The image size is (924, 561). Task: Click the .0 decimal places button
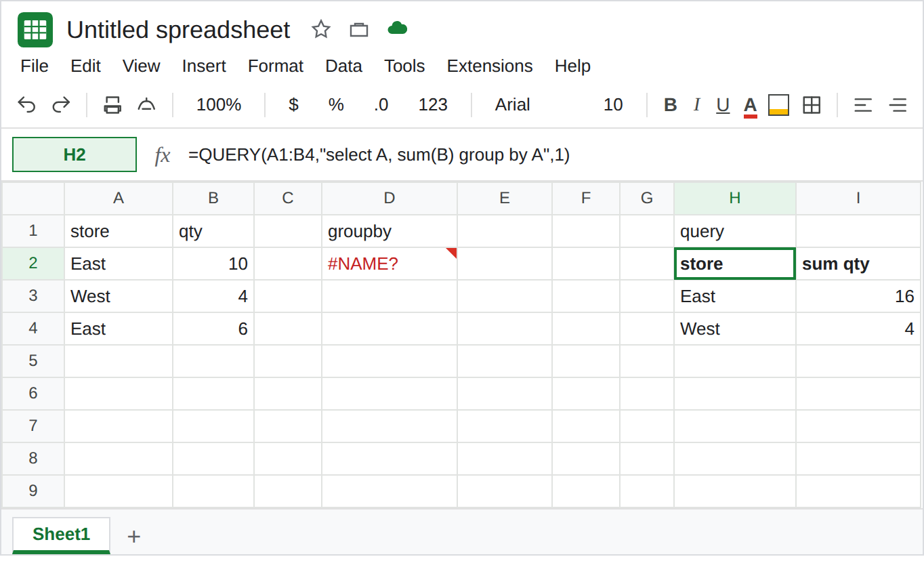tap(381, 105)
